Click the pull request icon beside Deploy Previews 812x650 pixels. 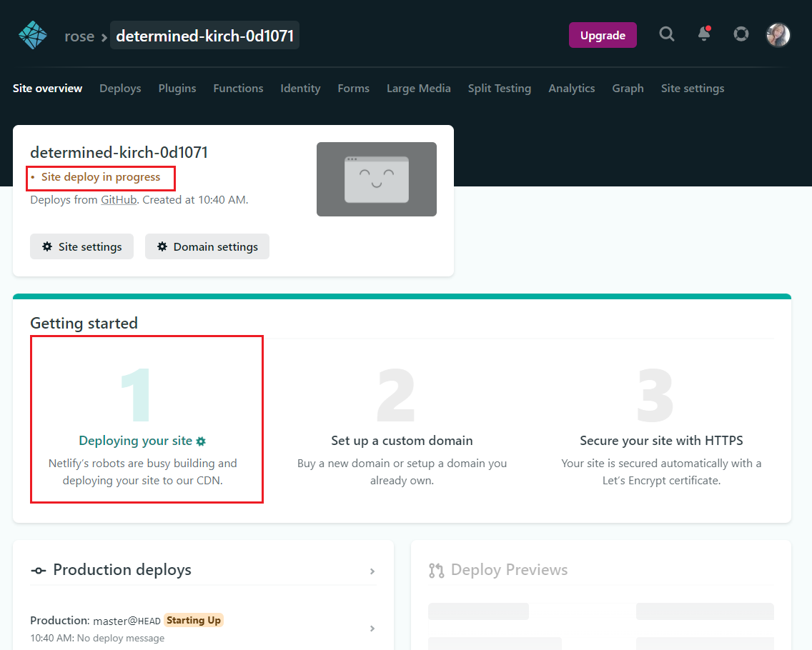pos(437,570)
